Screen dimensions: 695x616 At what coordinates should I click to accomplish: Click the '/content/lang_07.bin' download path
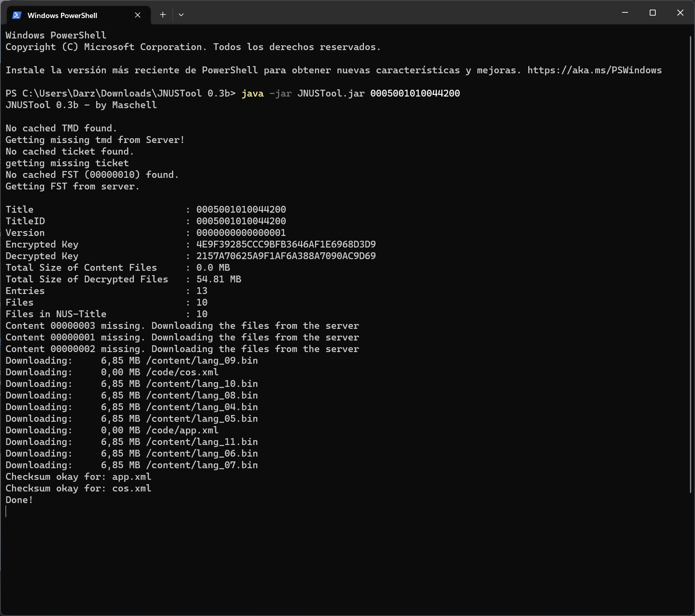click(202, 465)
